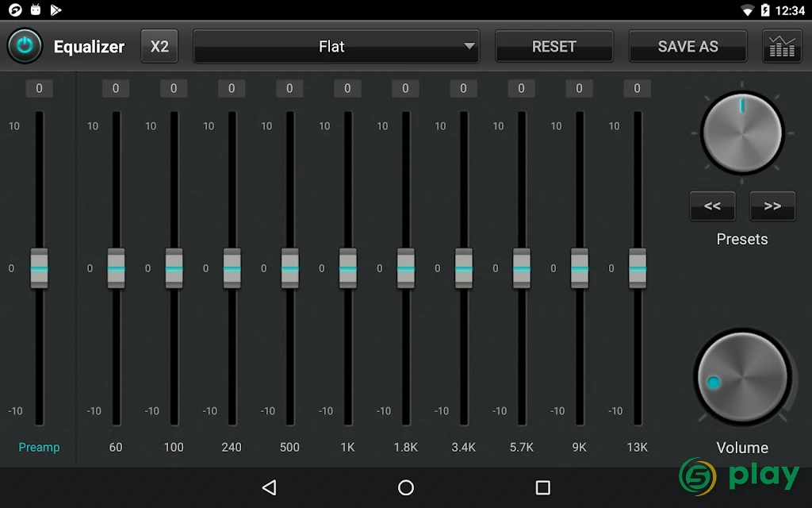812x508 pixels.
Task: Click the Equalizer title text
Action: 89,47
